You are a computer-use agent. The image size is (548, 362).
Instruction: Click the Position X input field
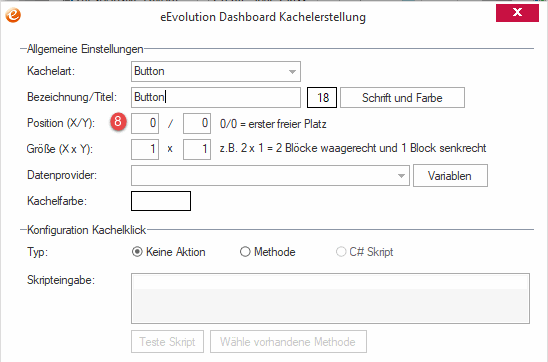click(x=145, y=123)
